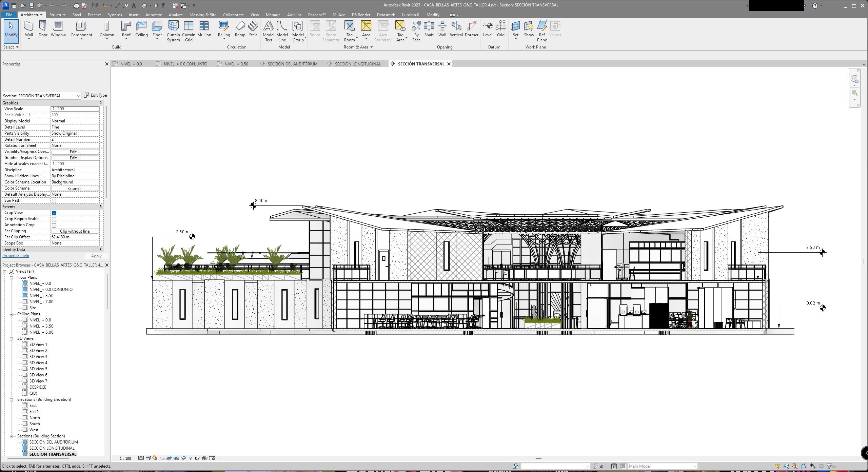
Task: Switch to the SECCIÓN LONGITUDINAL view tab
Action: (x=354, y=64)
